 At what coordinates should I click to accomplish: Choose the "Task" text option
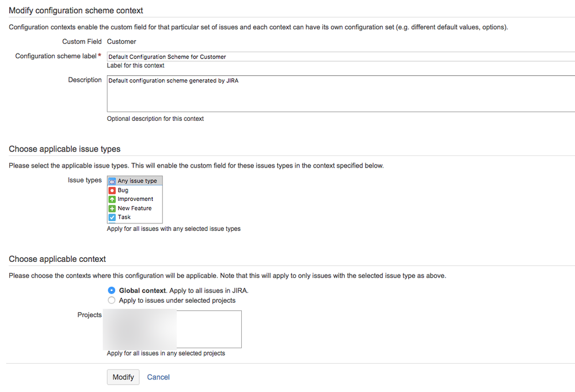click(124, 217)
